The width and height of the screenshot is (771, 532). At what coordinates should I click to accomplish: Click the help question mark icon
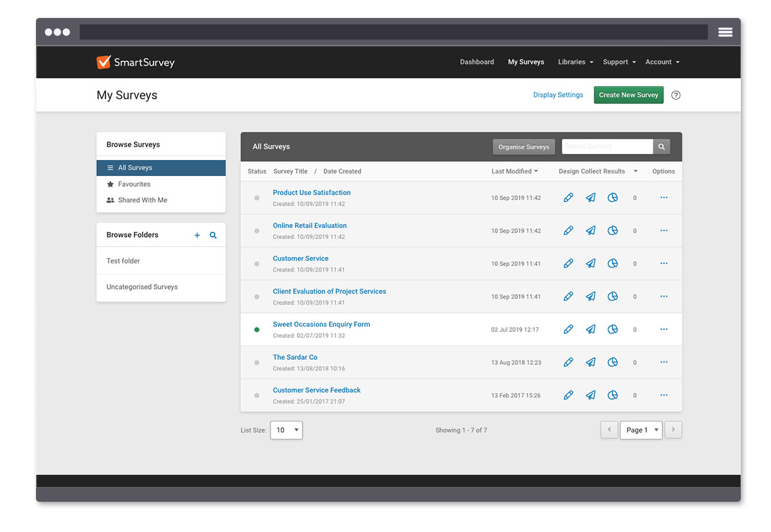tap(676, 95)
